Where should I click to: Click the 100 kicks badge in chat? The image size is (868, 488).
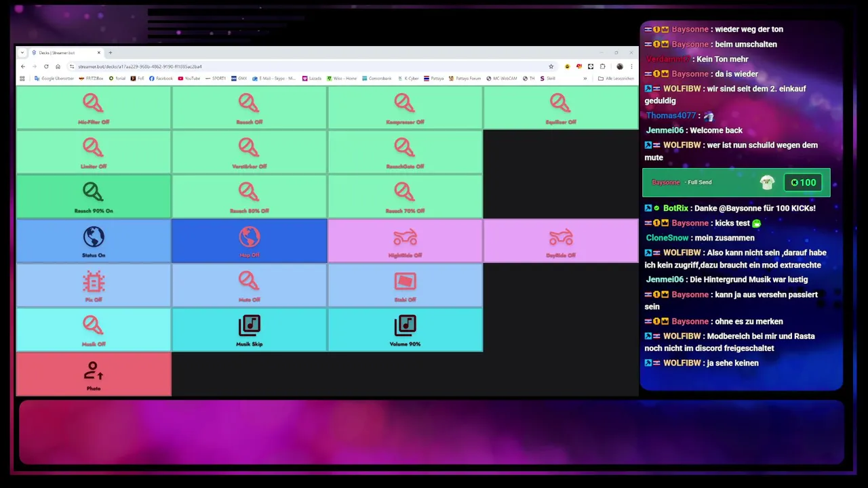(803, 182)
